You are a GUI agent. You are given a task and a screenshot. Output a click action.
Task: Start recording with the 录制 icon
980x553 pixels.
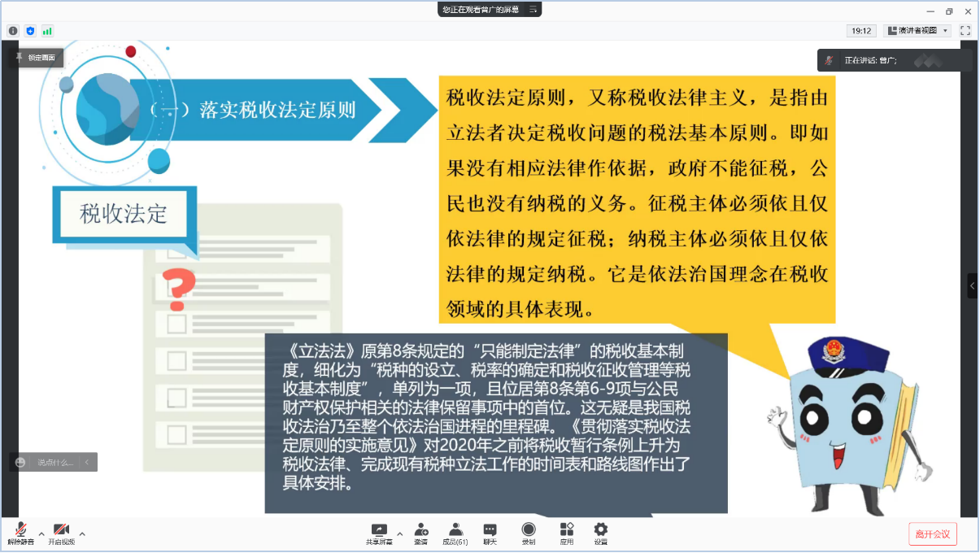coord(529,533)
